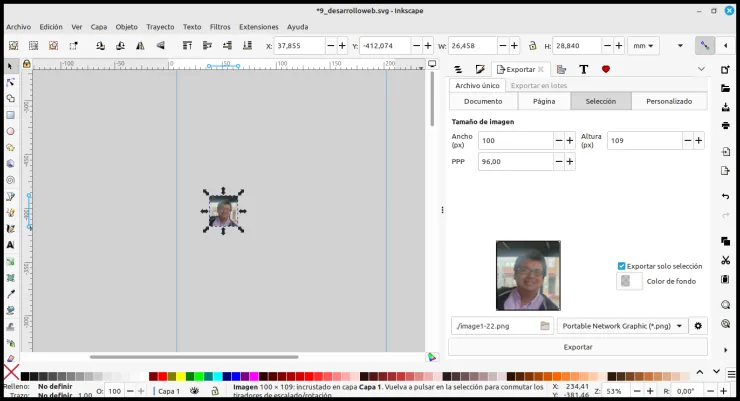The image size is (740, 401).
Task: Expand the panel tabs chevron menu
Action: point(701,69)
